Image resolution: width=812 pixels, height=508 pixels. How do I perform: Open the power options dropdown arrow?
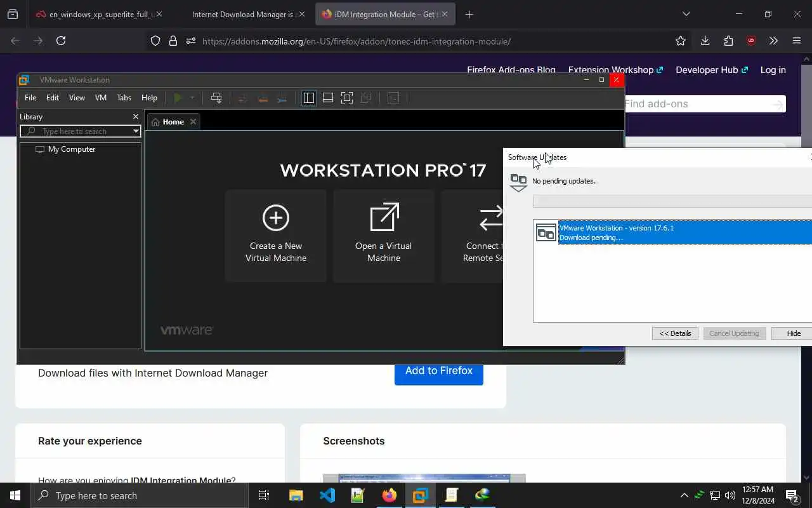click(x=192, y=98)
